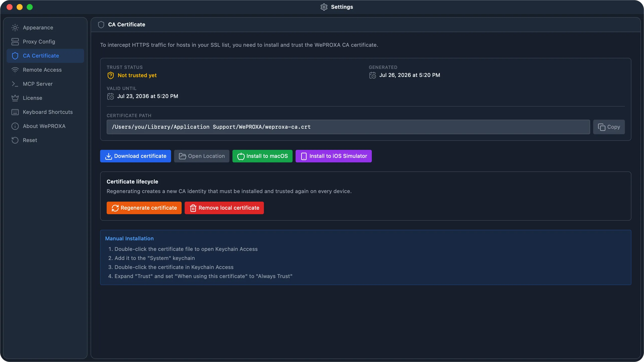Click the green zoom window button
The height and width of the screenshot is (362, 644).
click(x=30, y=7)
